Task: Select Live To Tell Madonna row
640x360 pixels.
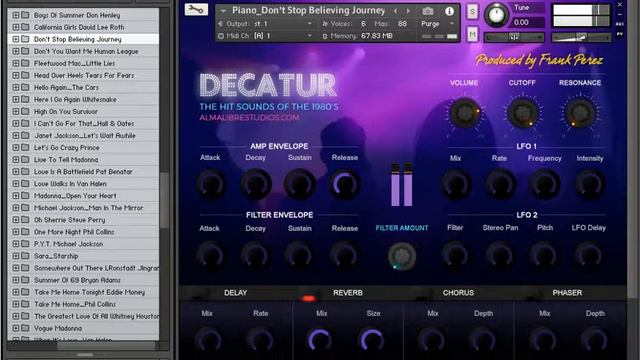Action: [x=83, y=160]
